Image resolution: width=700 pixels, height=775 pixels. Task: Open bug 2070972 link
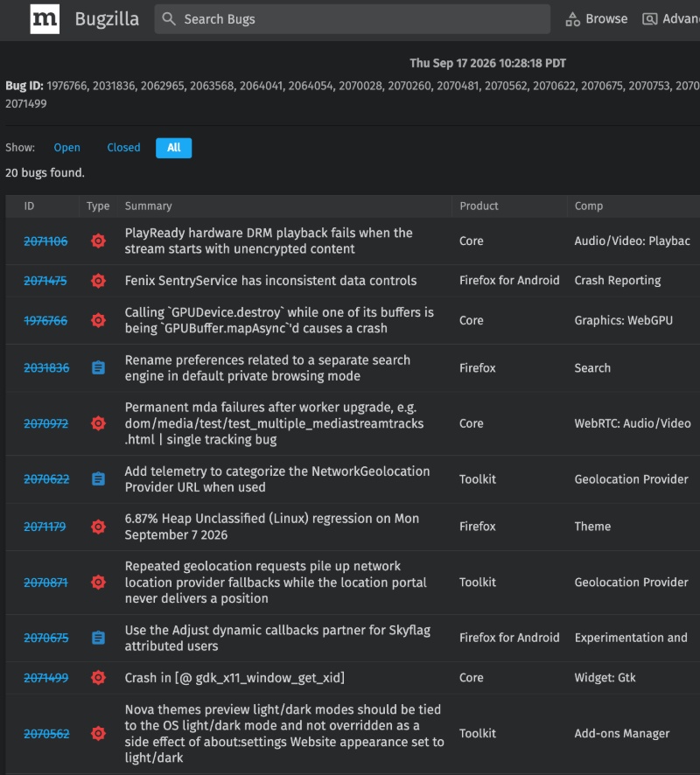[46, 423]
